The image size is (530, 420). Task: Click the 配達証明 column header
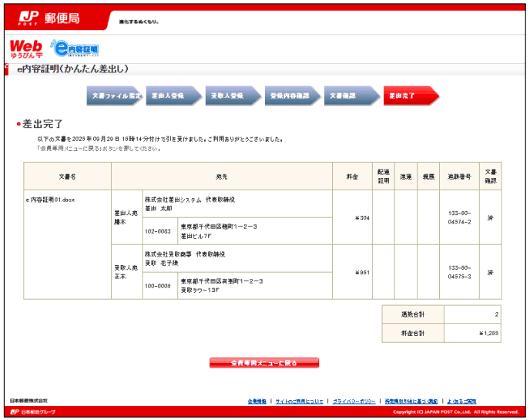pyautogui.click(x=384, y=176)
